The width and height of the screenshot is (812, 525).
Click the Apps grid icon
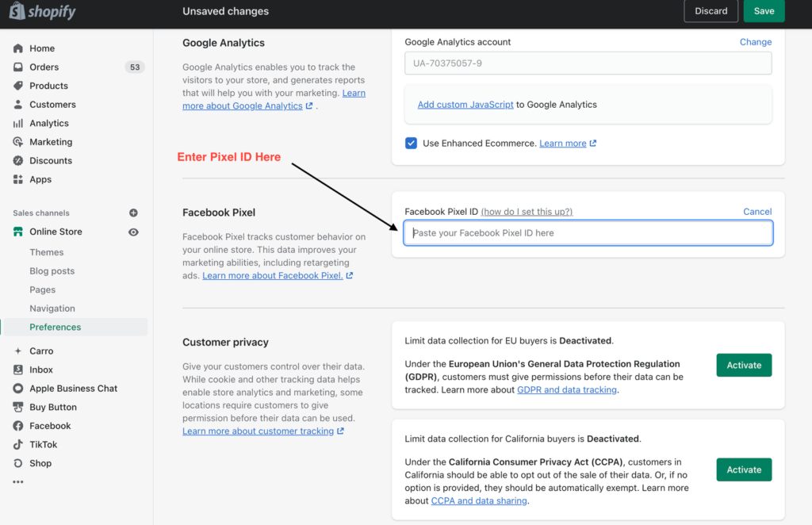(18, 179)
